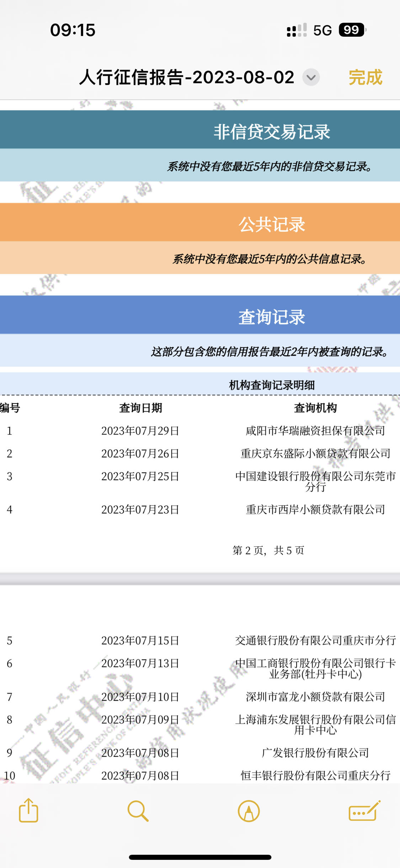Tap 完成 to close the document
The width and height of the screenshot is (400, 868).
(366, 77)
